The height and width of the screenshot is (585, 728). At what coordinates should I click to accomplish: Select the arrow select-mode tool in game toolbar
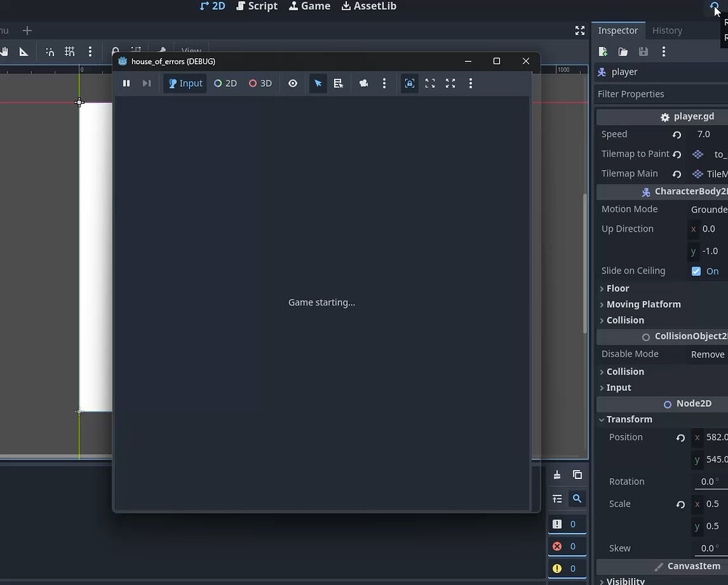pyautogui.click(x=318, y=83)
